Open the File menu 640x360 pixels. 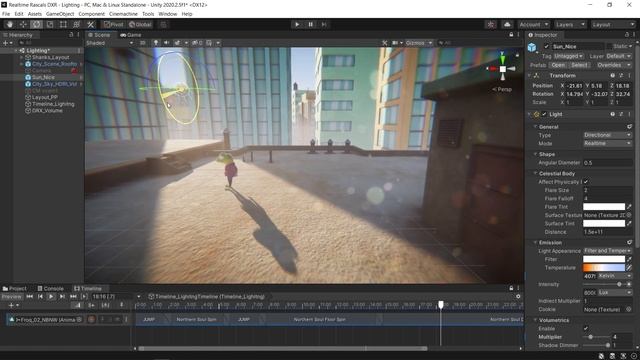click(x=6, y=14)
